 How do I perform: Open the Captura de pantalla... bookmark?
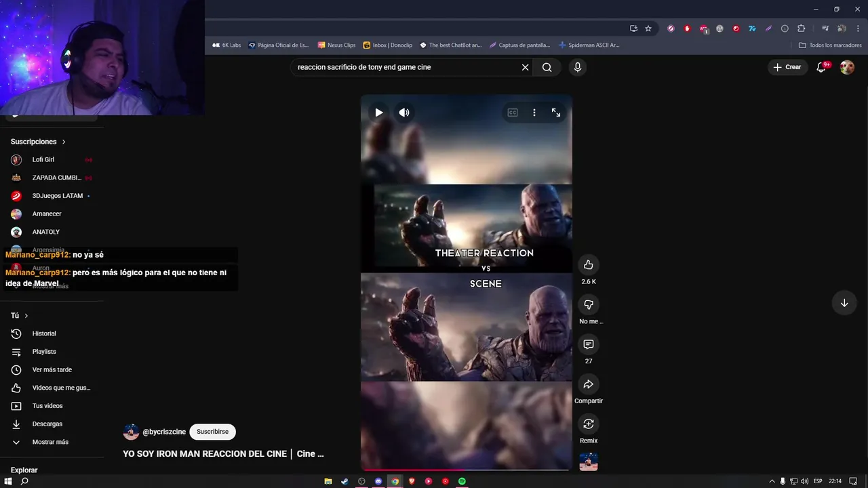pyautogui.click(x=519, y=45)
